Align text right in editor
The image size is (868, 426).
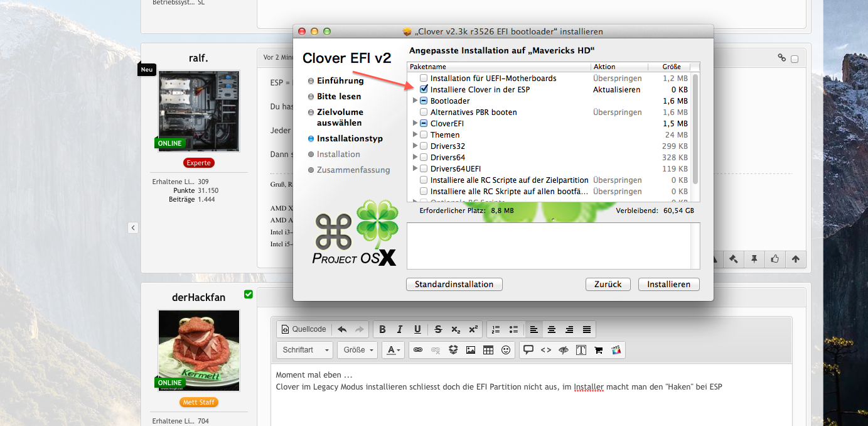[x=569, y=329]
